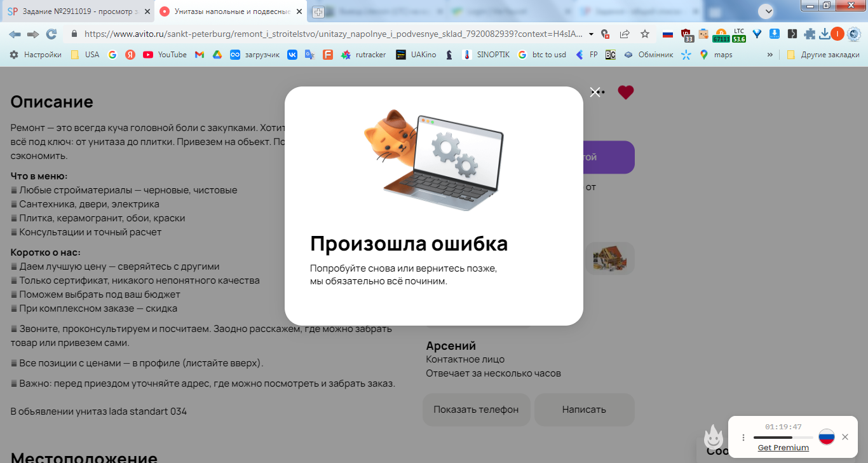Image resolution: width=868 pixels, height=463 pixels.
Task: Click the 'Показать телефон' button
Action: click(476, 410)
